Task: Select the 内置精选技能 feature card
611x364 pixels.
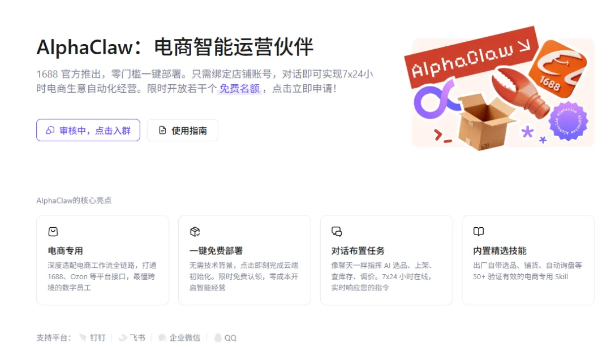Action: pyautogui.click(x=528, y=259)
